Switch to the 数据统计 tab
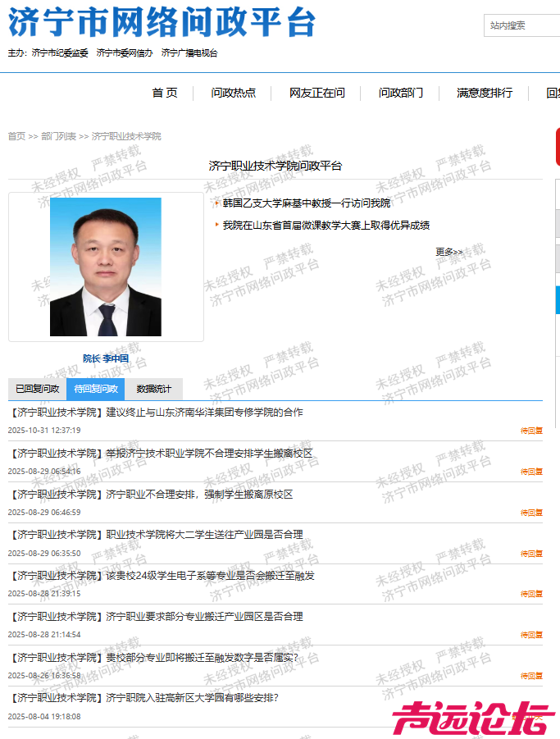Screen dimensions: 560x739 (153, 389)
